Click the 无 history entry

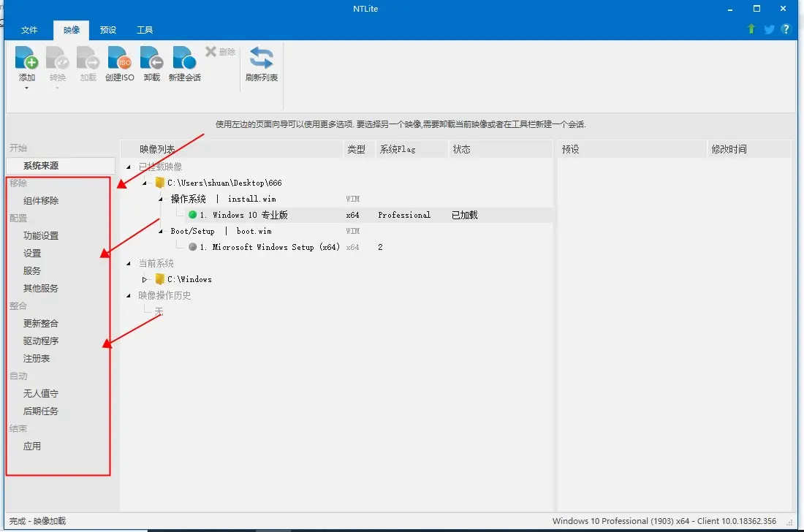[159, 311]
